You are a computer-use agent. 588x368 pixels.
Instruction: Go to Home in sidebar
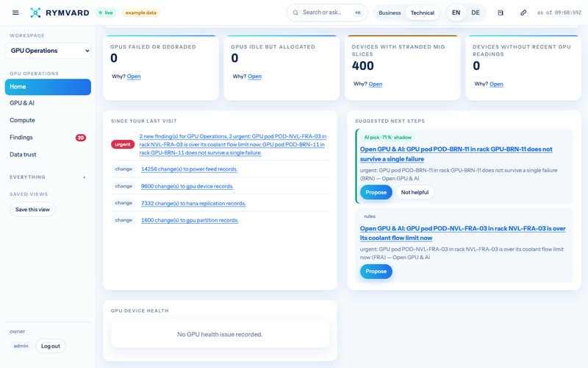click(x=48, y=87)
